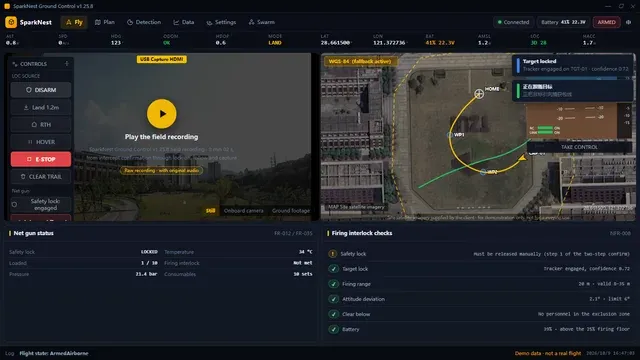Click the USB Capture HDMI label
This screenshot has height=360, width=640.
coord(162,59)
